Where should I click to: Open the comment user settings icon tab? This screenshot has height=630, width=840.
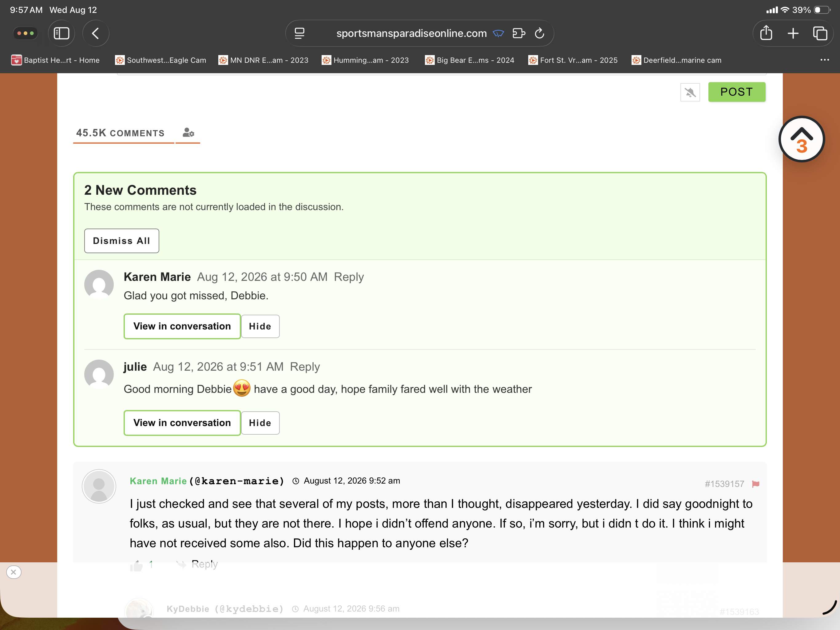coord(188,133)
